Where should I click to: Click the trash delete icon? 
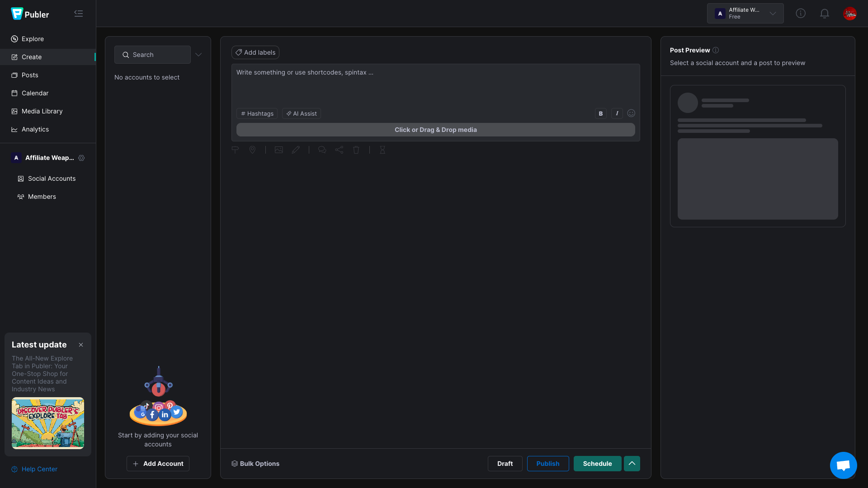(356, 150)
